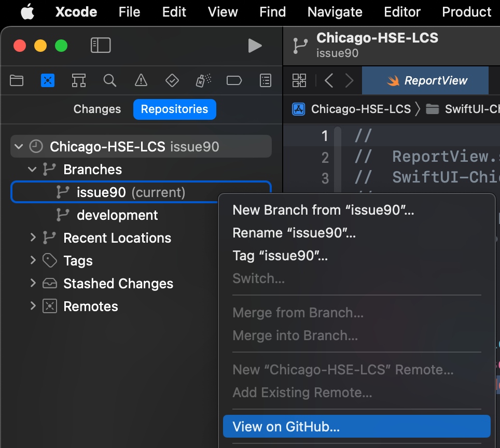Open the Product menu in menu bar
The height and width of the screenshot is (448, 500).
(466, 12)
